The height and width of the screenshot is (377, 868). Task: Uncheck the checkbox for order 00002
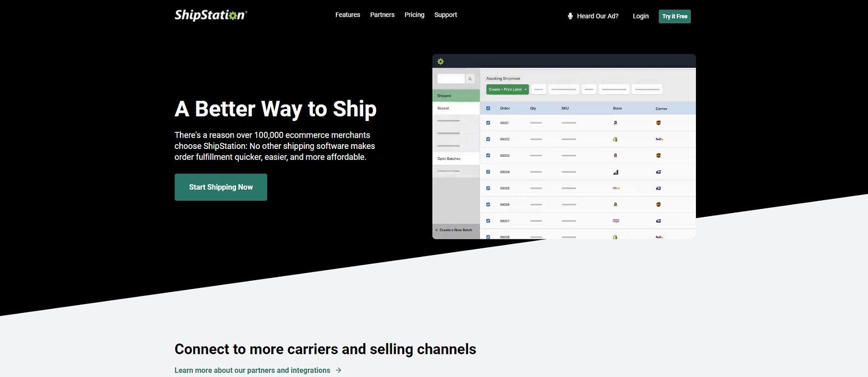point(488,139)
